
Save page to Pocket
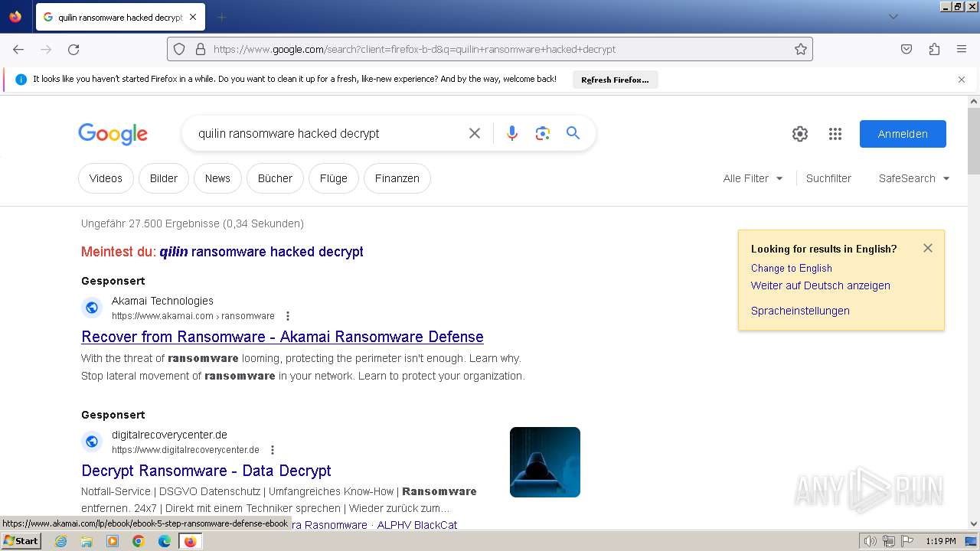point(906,49)
